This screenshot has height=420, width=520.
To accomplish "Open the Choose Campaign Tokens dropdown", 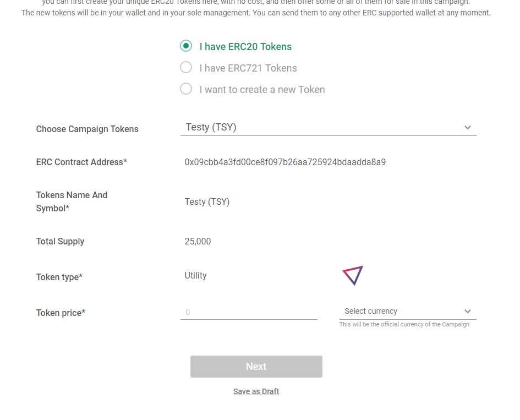I will (x=329, y=127).
